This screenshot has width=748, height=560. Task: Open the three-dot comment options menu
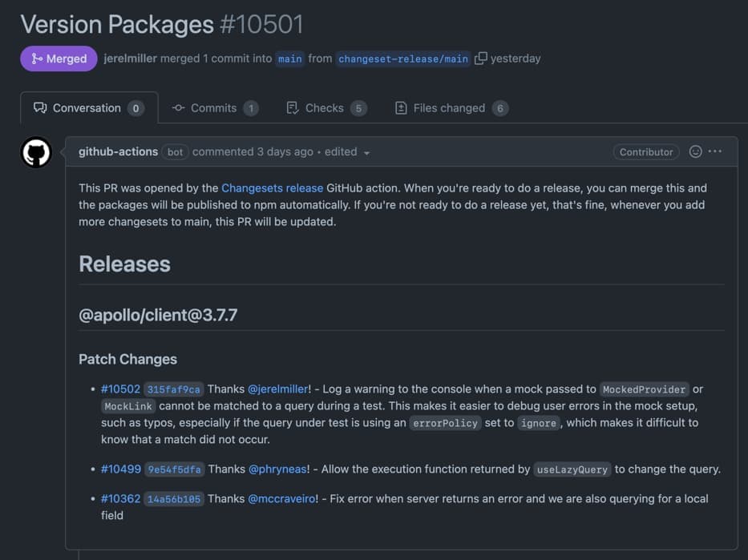[714, 151]
